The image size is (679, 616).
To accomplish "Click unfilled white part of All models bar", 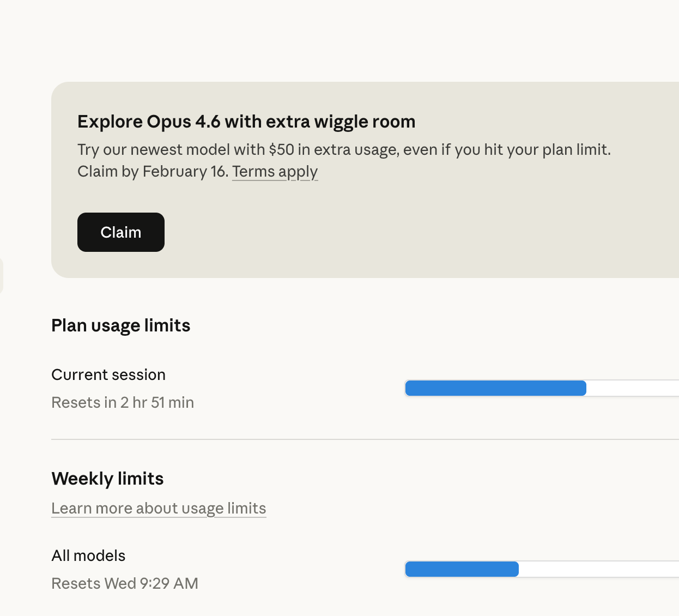I will [599, 569].
